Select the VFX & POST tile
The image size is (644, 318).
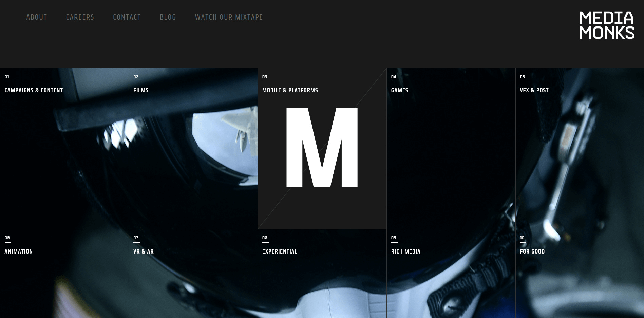coord(534,90)
